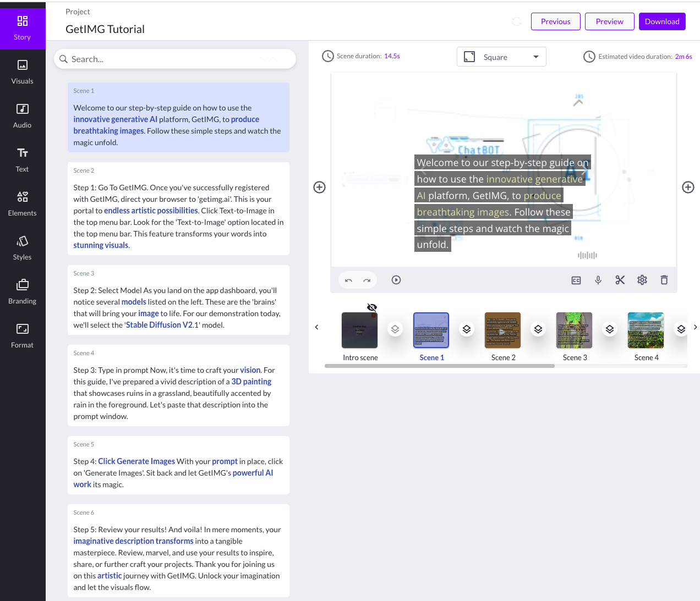Delete scene with trash icon

pyautogui.click(x=664, y=280)
